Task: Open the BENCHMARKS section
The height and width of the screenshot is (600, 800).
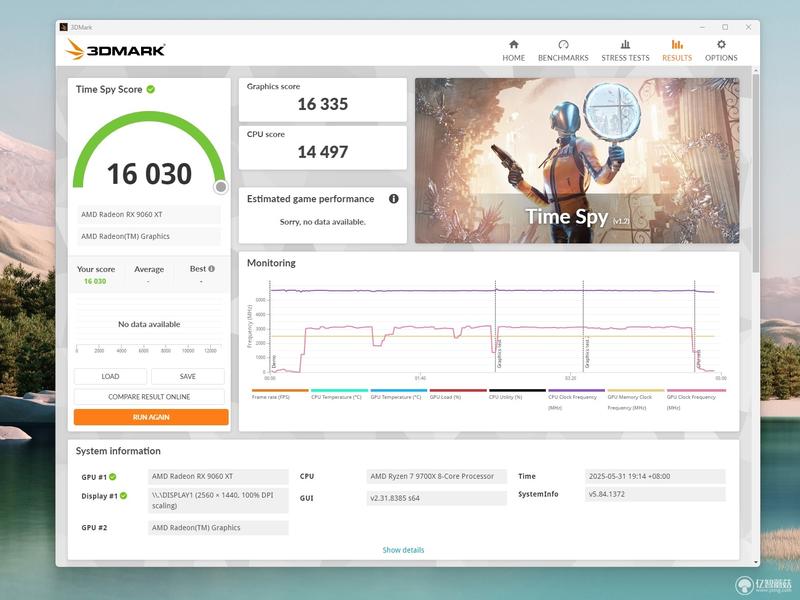Action: pos(563,51)
